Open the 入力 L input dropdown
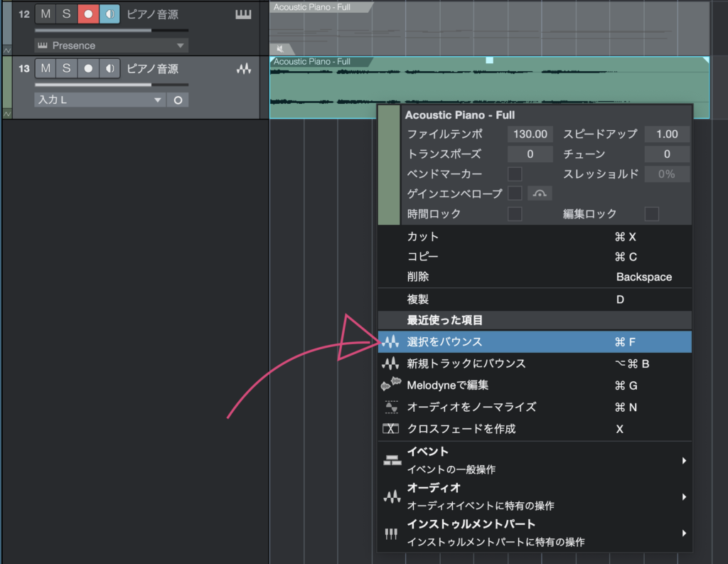The height and width of the screenshot is (564, 728). [100, 100]
